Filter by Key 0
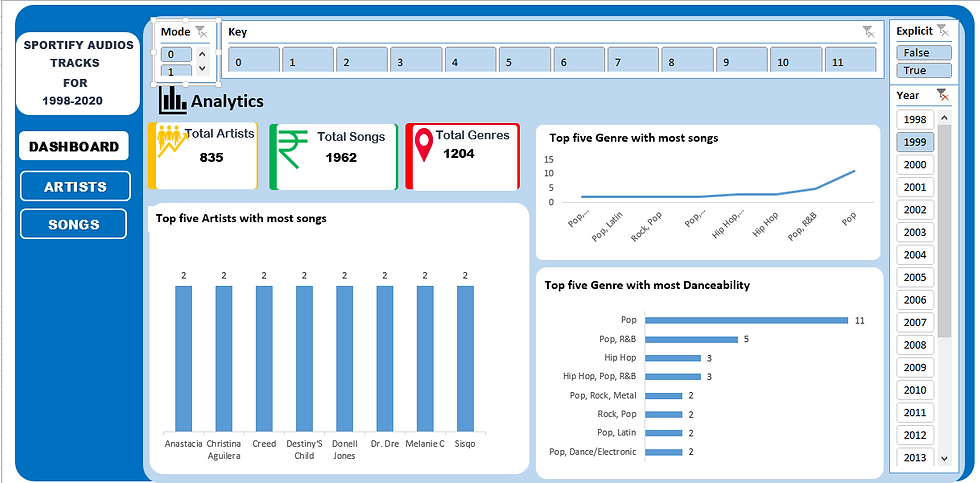This screenshot has width=980, height=483. (x=254, y=61)
